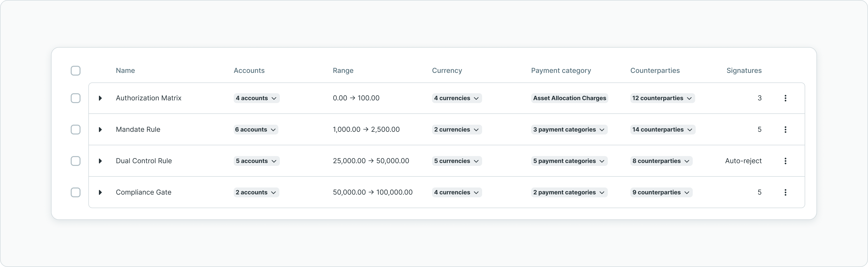
Task: Expand the Mandate Rule row triangle
Action: pos(100,130)
